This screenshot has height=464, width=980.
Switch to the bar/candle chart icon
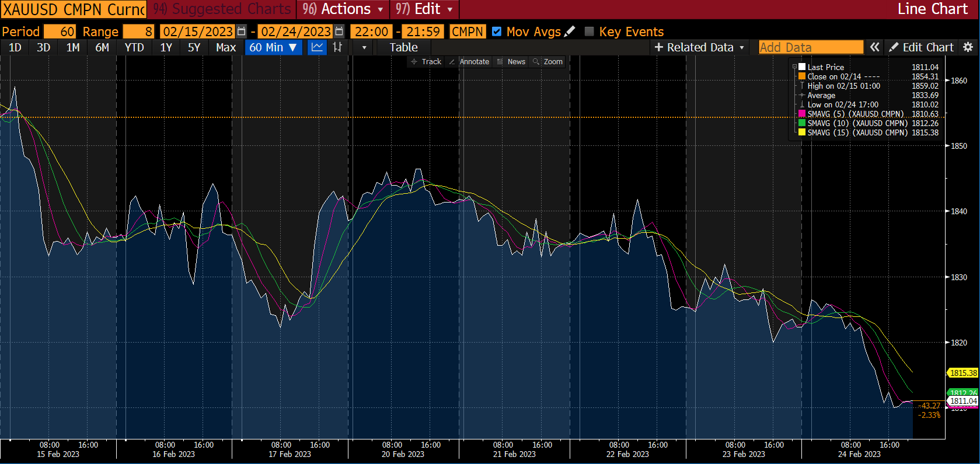point(337,47)
